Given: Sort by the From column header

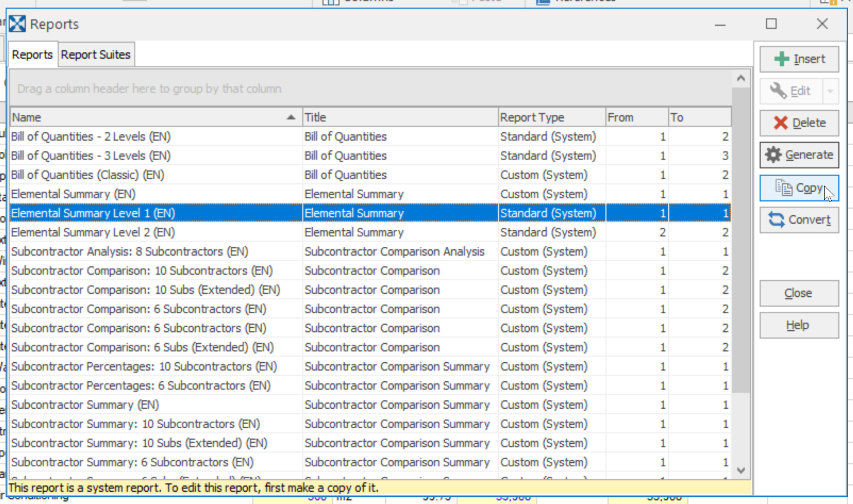Looking at the screenshot, I should pyautogui.click(x=637, y=117).
